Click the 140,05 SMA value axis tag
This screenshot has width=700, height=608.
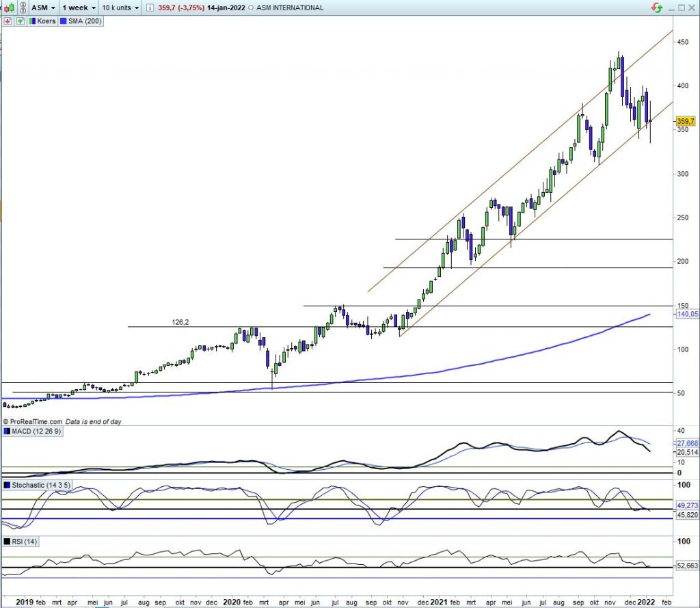point(686,314)
